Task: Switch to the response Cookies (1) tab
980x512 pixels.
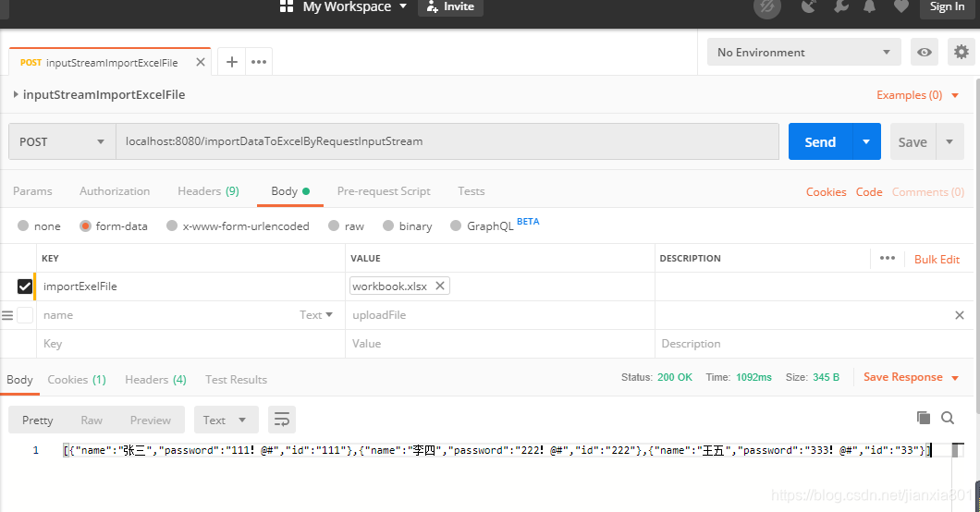Action: point(77,380)
